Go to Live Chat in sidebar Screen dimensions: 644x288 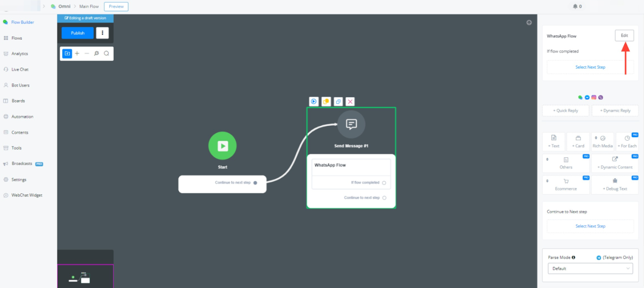click(x=20, y=70)
